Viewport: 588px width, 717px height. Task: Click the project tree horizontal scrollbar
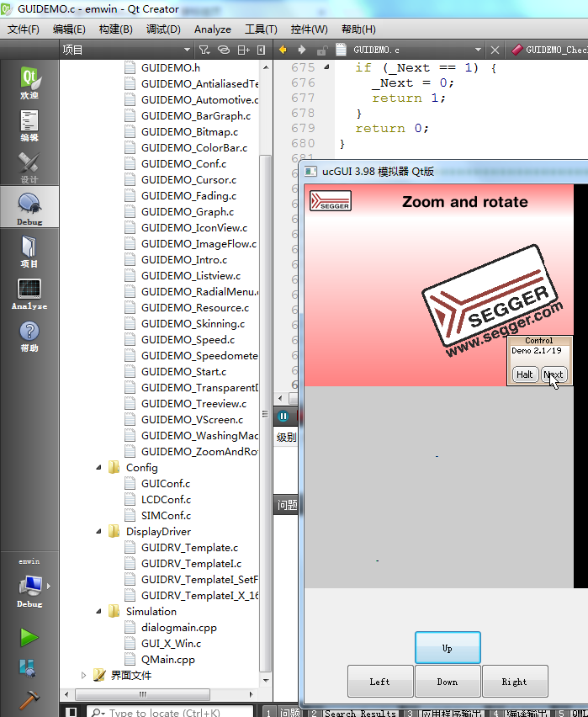click(160, 694)
